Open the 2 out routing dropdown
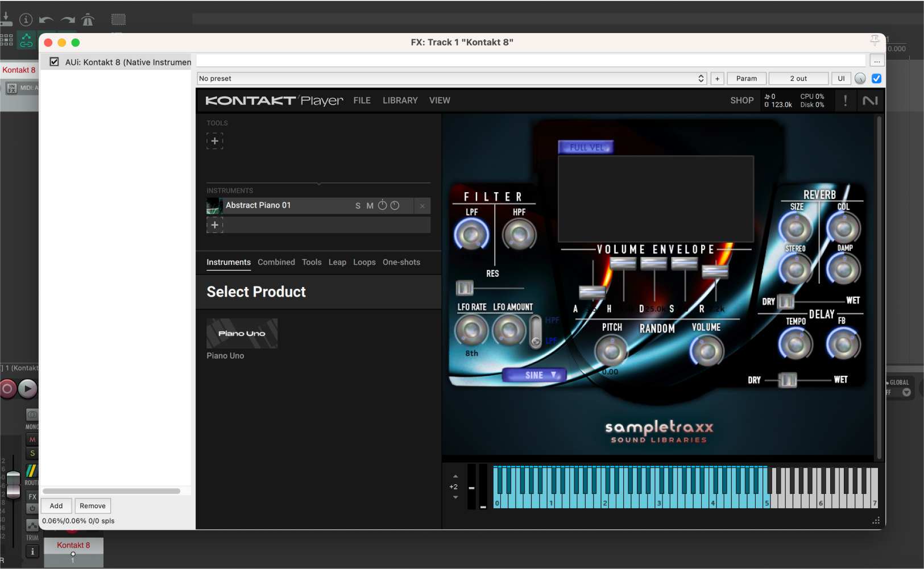The width and height of the screenshot is (924, 569). 798,78
